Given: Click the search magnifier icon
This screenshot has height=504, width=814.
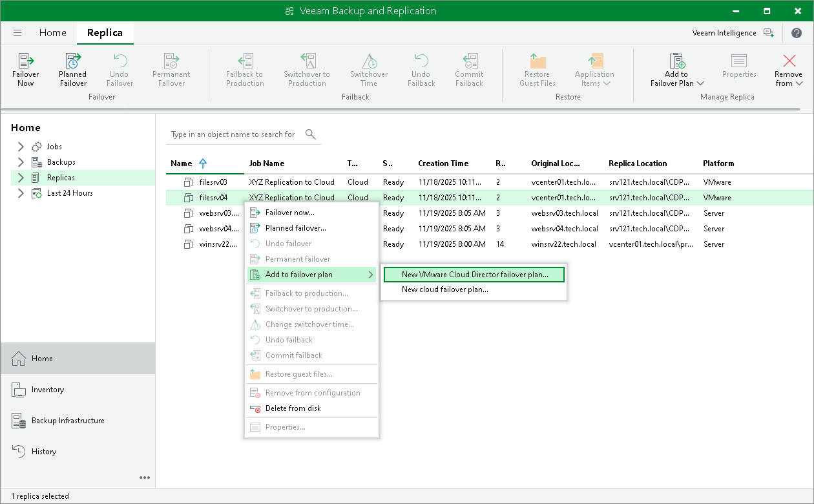Looking at the screenshot, I should (x=311, y=134).
